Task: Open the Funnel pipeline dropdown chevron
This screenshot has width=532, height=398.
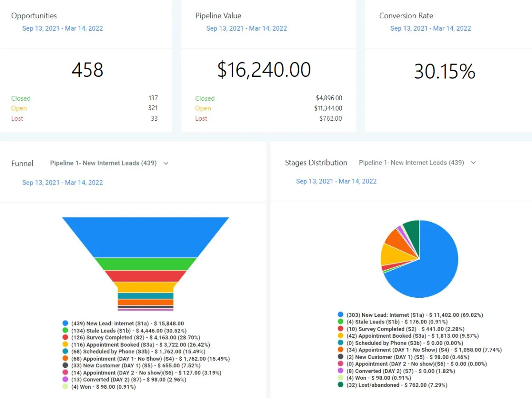Action: click(x=166, y=163)
